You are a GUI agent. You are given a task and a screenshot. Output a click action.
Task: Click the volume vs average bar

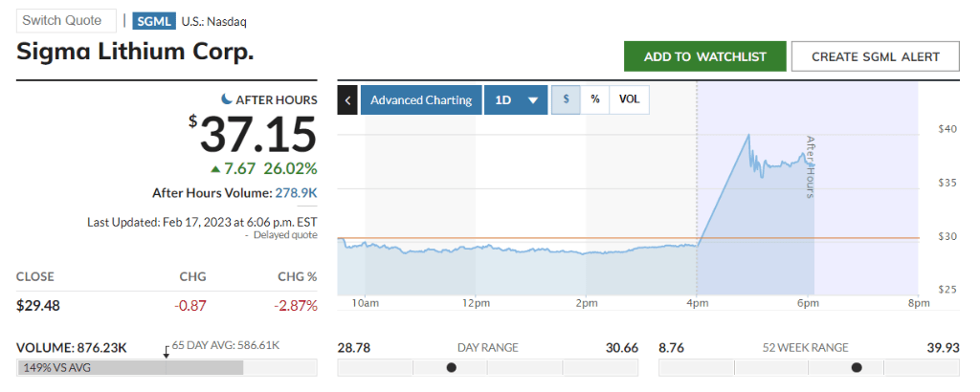[129, 368]
